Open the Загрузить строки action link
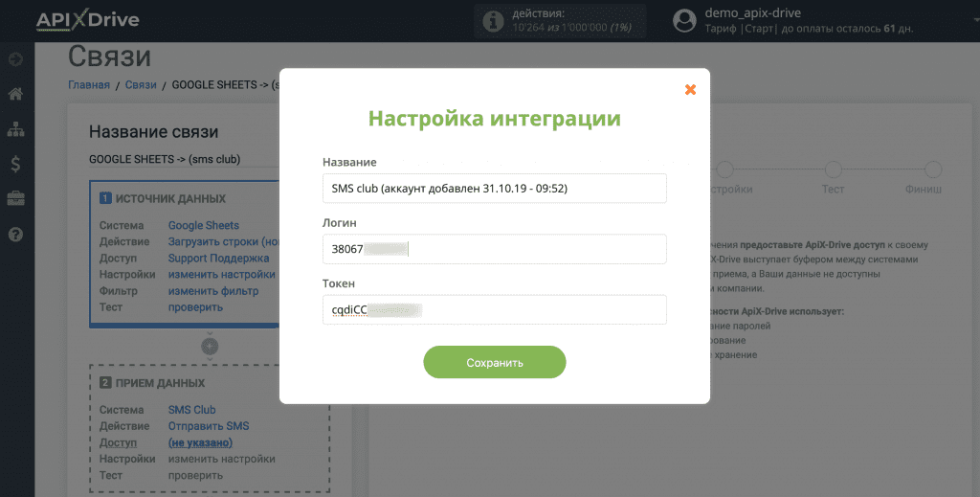Viewport: 980px width, 497px height. (223, 241)
